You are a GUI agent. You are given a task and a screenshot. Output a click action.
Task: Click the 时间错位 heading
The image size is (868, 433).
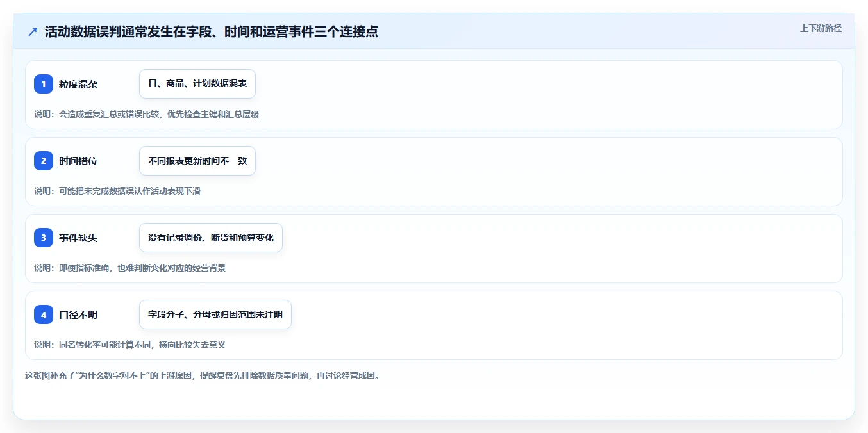[x=78, y=161]
